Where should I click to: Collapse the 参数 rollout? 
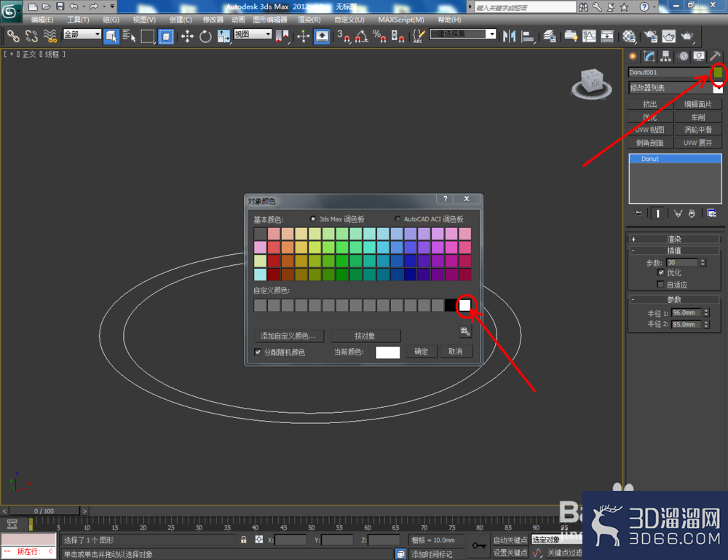click(674, 299)
